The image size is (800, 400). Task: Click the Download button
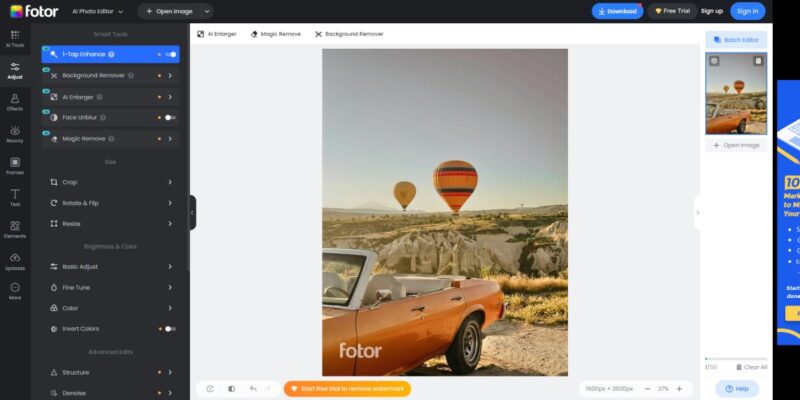coord(617,11)
